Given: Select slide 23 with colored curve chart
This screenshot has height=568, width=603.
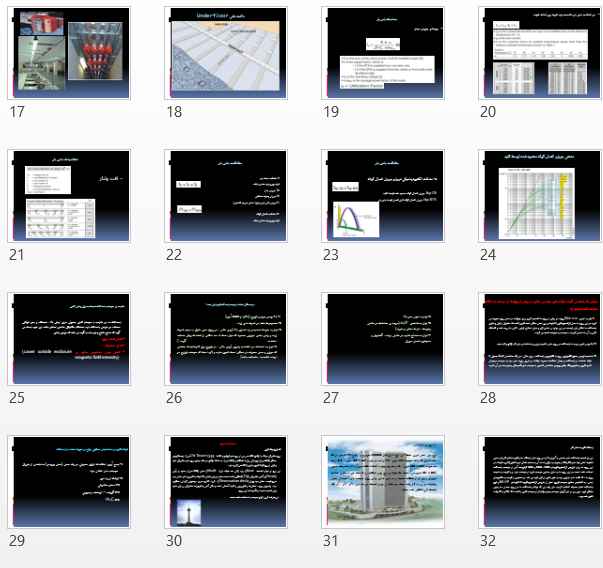Looking at the screenshot, I should tap(383, 196).
